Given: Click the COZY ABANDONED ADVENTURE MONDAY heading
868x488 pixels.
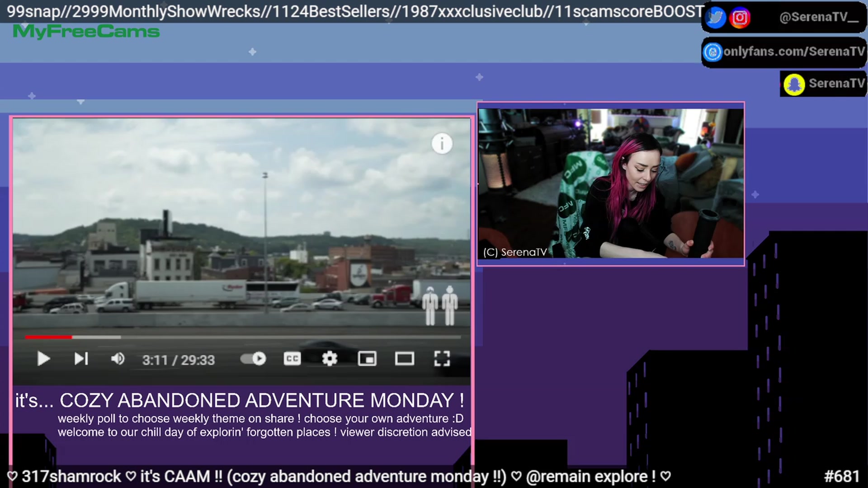Looking at the screenshot, I should [x=262, y=401].
